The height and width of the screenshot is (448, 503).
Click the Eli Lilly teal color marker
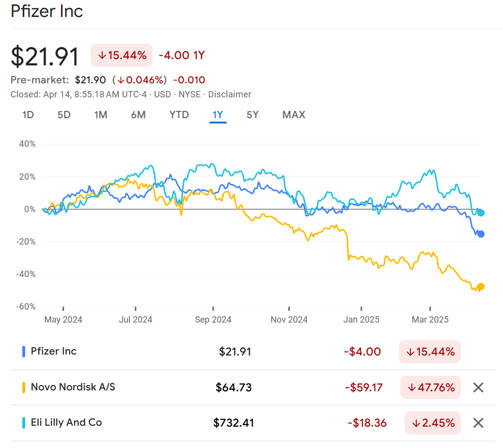pos(24,423)
